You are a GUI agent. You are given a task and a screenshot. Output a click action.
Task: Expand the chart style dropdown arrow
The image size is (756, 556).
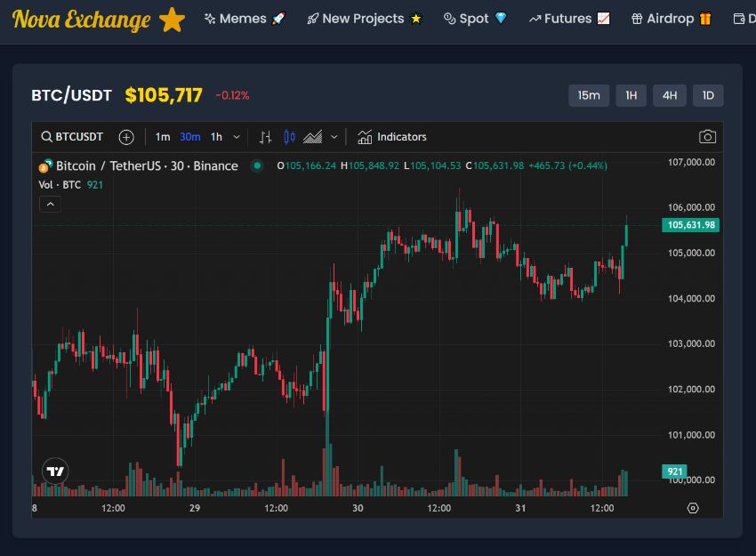pyautogui.click(x=334, y=136)
